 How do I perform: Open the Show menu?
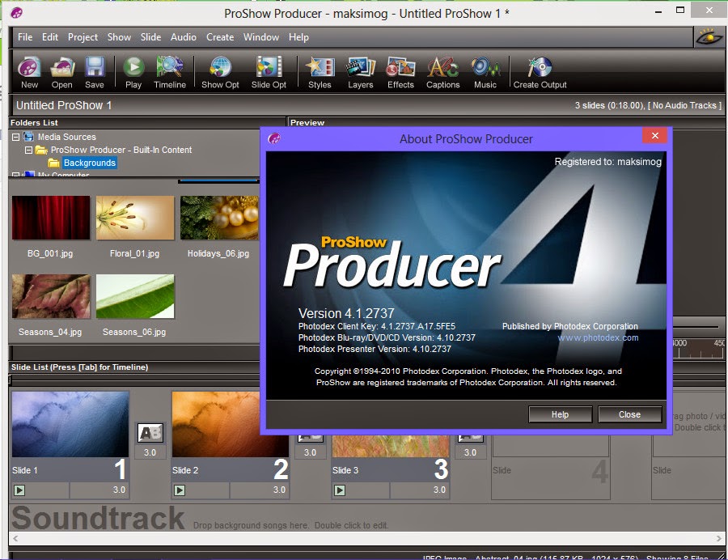click(x=120, y=37)
